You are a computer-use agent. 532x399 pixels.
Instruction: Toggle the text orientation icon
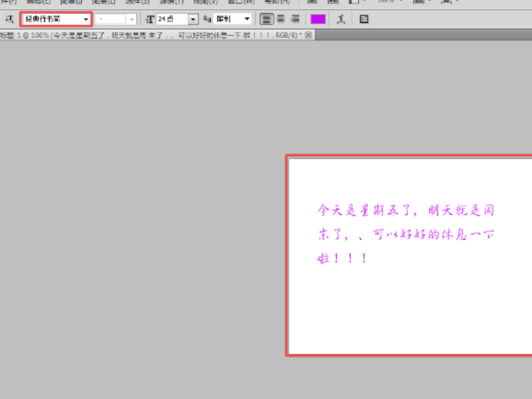(10, 19)
